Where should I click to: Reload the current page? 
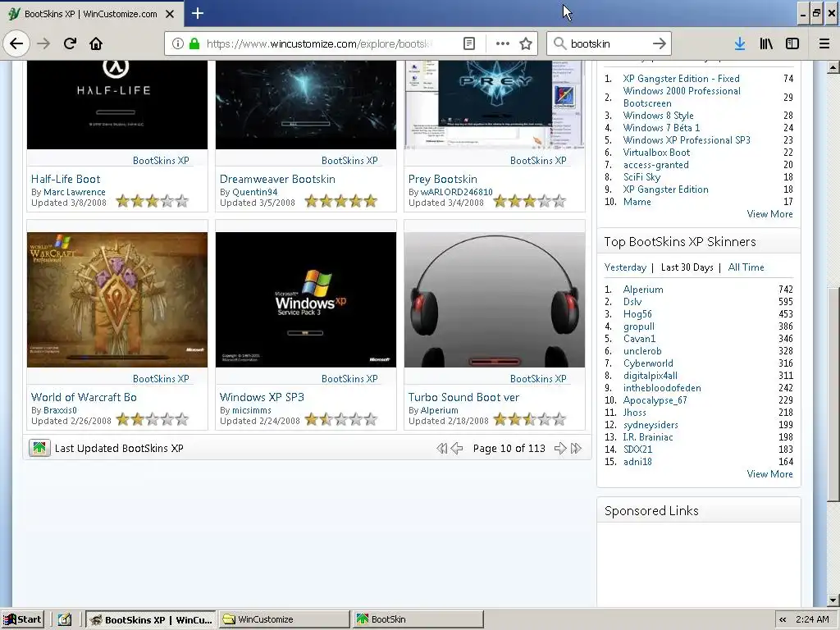(70, 44)
